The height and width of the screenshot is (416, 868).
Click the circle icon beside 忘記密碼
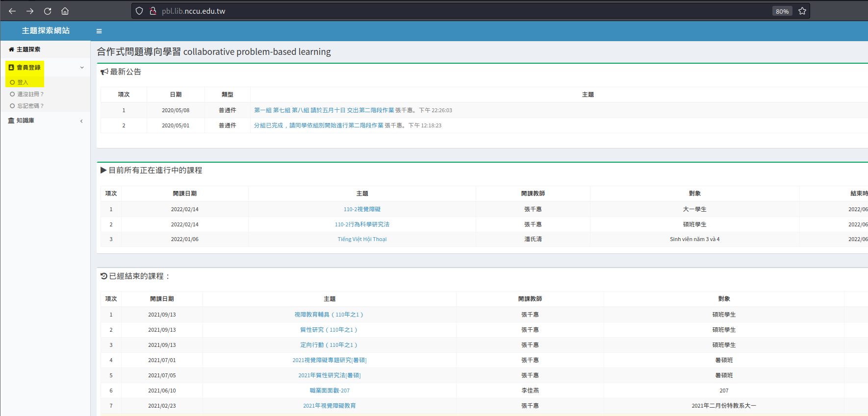click(12, 106)
